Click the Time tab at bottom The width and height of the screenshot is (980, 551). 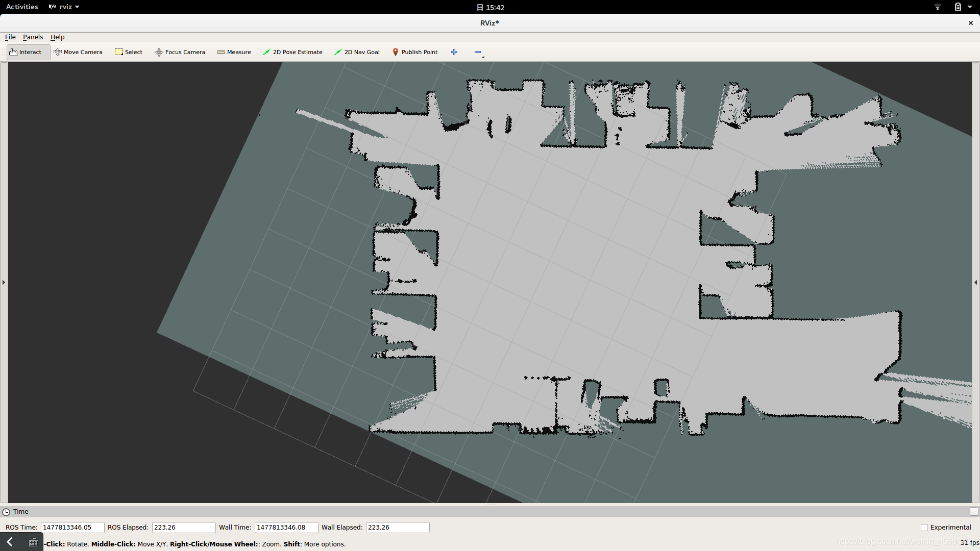tap(20, 511)
